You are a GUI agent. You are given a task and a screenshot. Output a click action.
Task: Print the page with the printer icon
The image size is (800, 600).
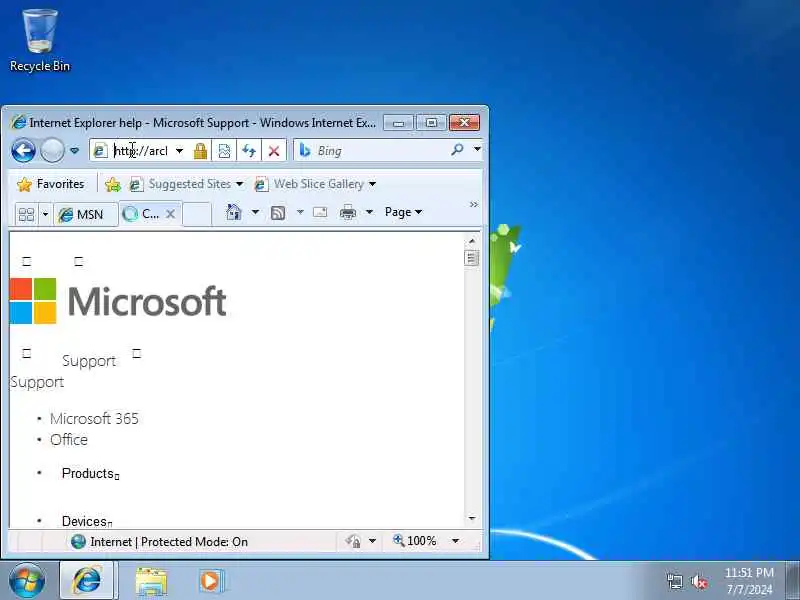[x=348, y=212]
